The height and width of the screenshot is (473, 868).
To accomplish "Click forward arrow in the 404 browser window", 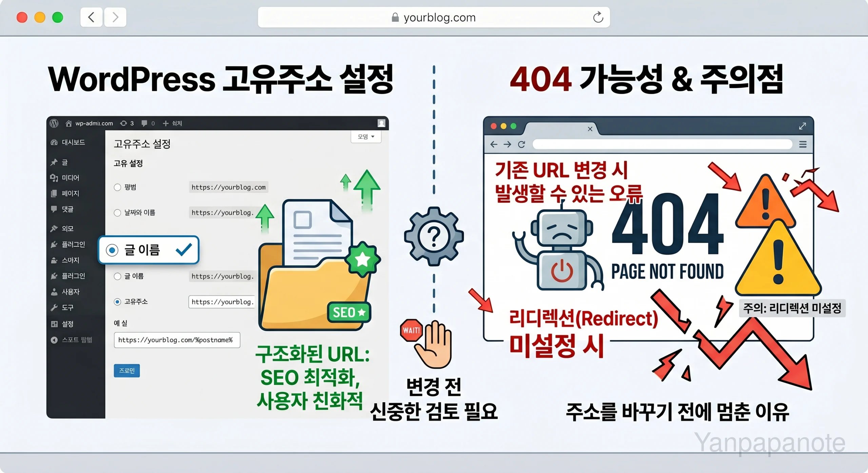I will (507, 145).
